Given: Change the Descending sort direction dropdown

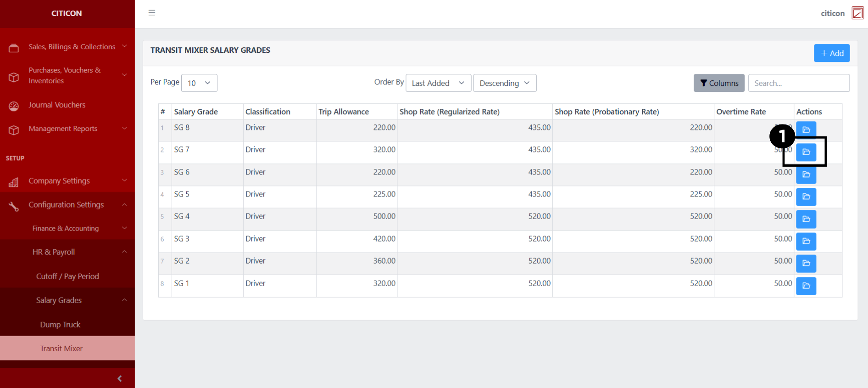Looking at the screenshot, I should (x=504, y=83).
